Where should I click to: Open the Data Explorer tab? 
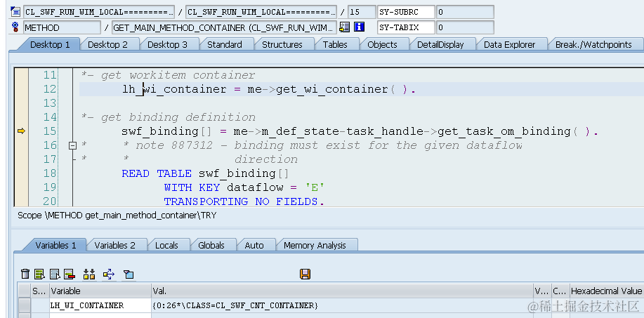coord(509,44)
